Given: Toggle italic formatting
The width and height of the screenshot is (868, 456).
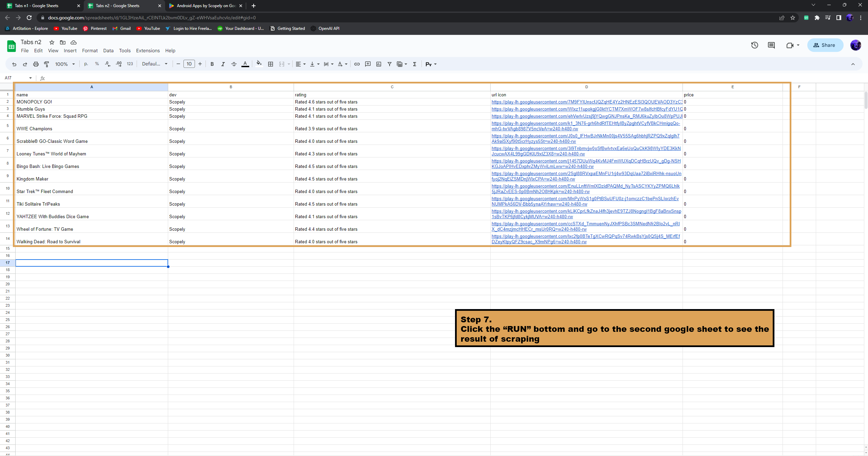Looking at the screenshot, I should 223,64.
